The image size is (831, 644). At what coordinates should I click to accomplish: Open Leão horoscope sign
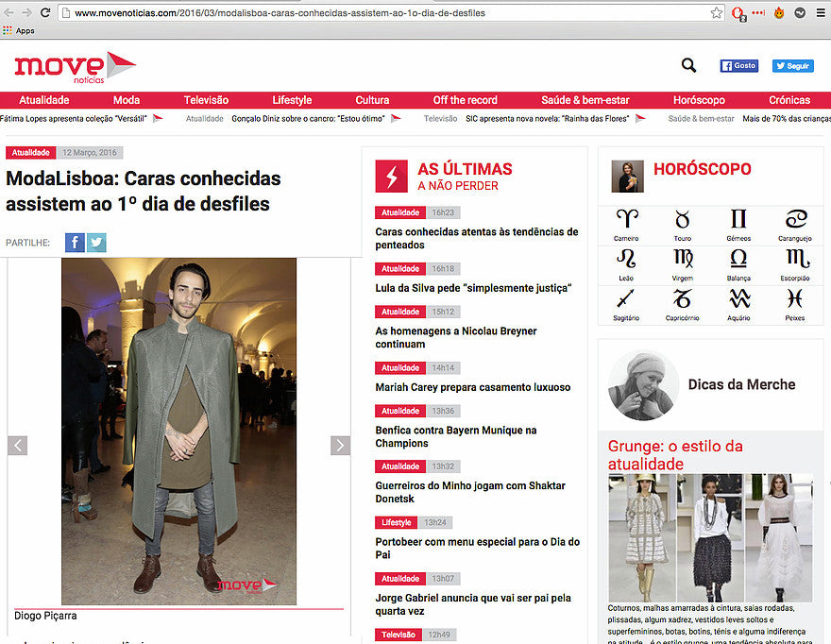pyautogui.click(x=626, y=264)
